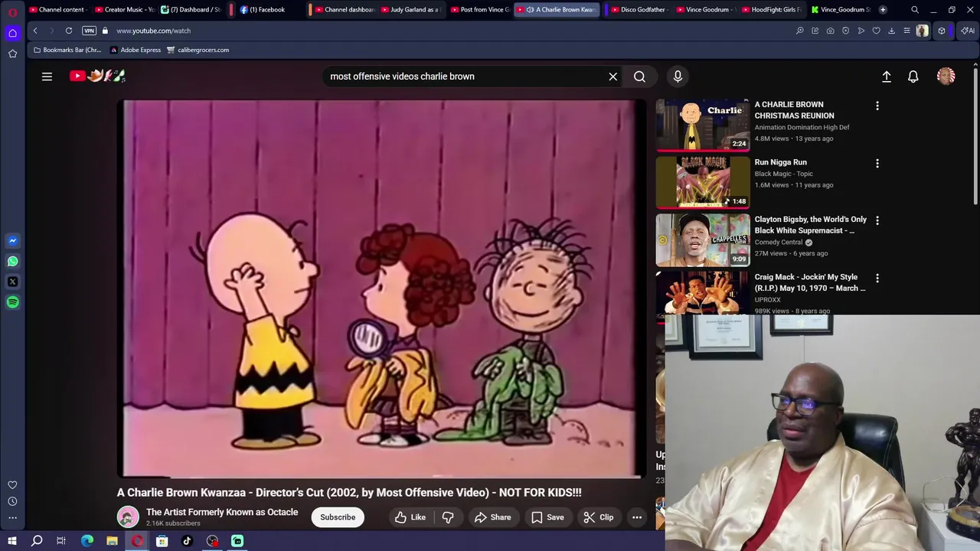The width and height of the screenshot is (980, 551).
Task: Open the Bookmarks Bar folder
Action: point(67,50)
